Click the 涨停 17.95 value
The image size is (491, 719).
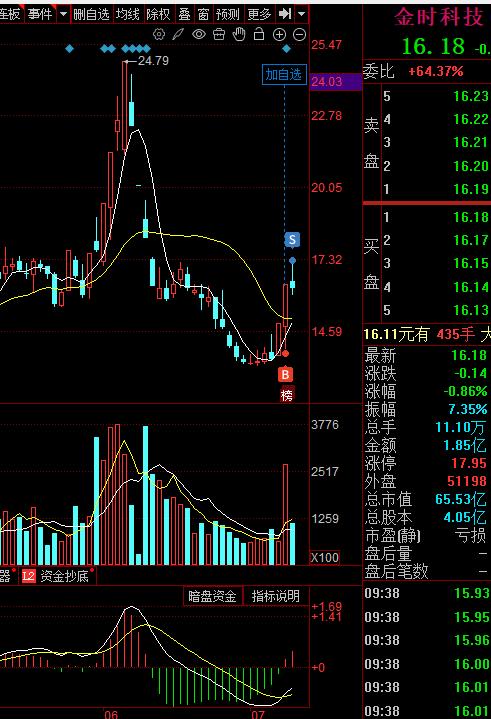tap(468, 463)
